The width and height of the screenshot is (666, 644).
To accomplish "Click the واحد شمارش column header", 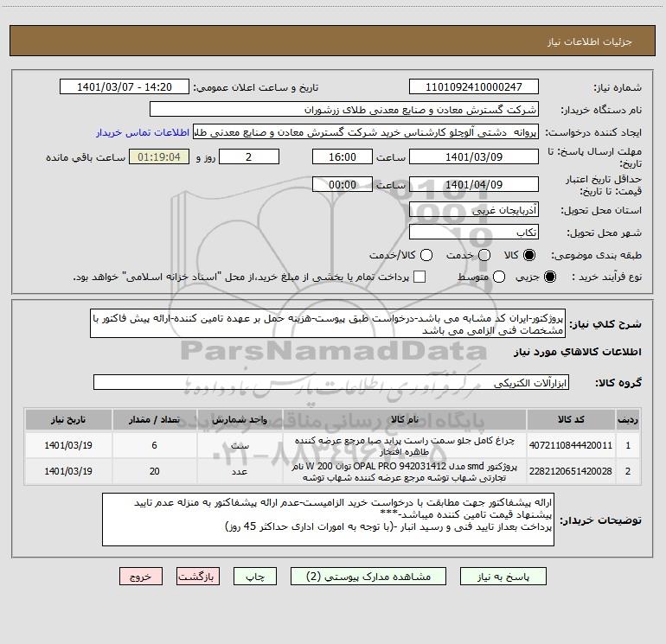I will [x=240, y=419].
